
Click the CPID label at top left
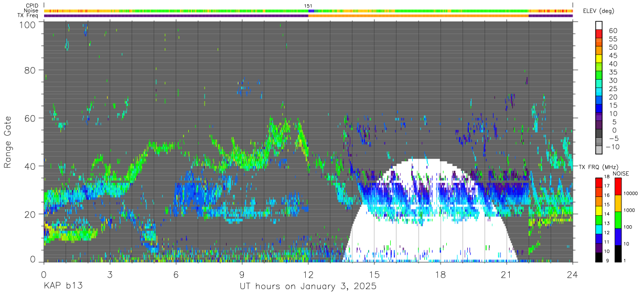click(x=31, y=6)
